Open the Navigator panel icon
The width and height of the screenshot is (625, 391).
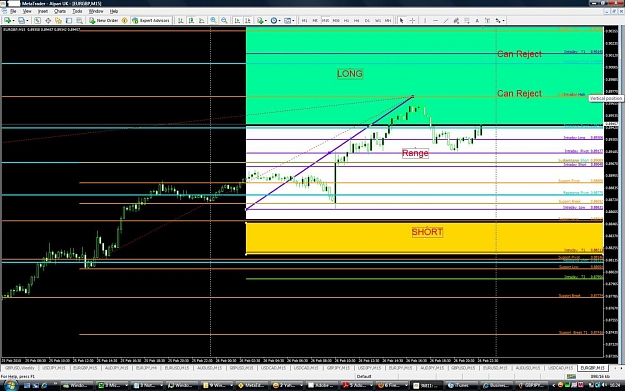[58, 20]
